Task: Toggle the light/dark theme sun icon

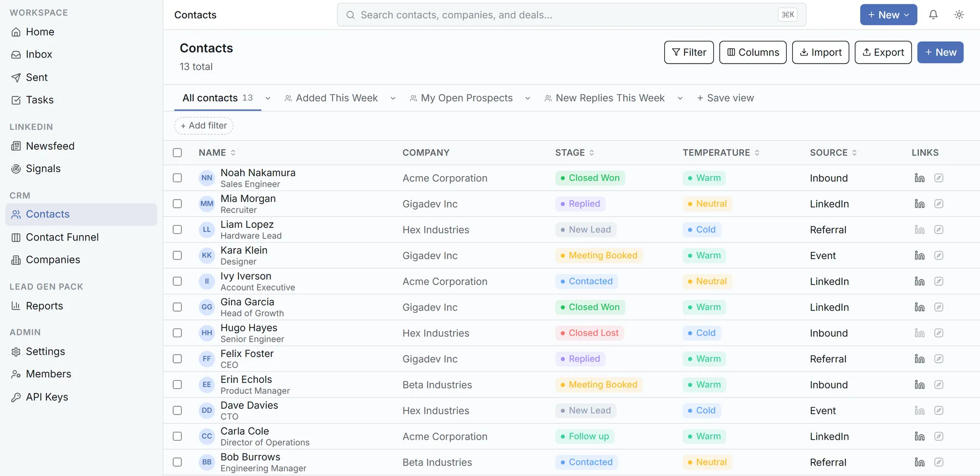Action: click(959, 15)
